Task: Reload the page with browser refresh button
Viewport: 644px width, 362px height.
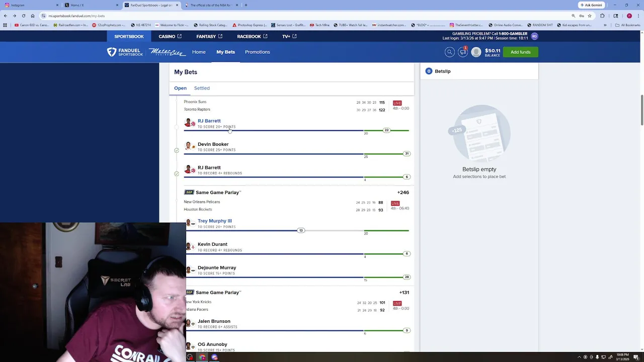Action: [x=23, y=16]
